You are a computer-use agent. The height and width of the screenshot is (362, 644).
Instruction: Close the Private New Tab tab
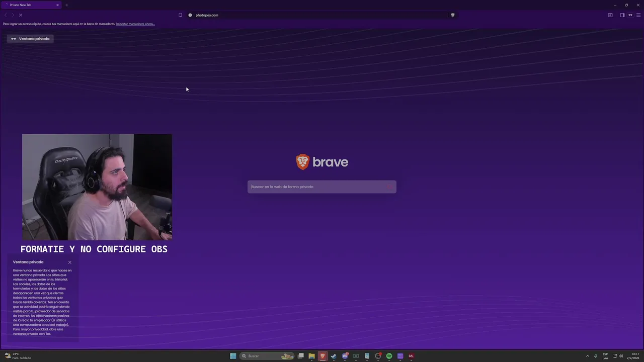click(x=57, y=5)
